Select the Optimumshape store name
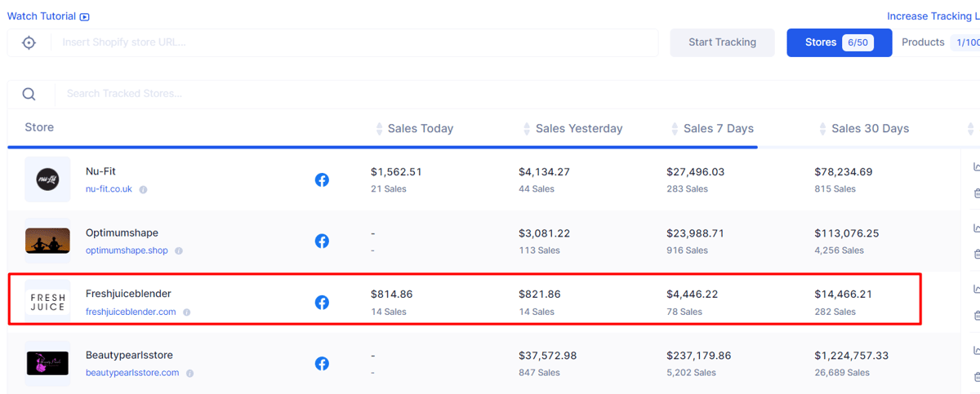The height and width of the screenshot is (394, 980). pos(122,232)
